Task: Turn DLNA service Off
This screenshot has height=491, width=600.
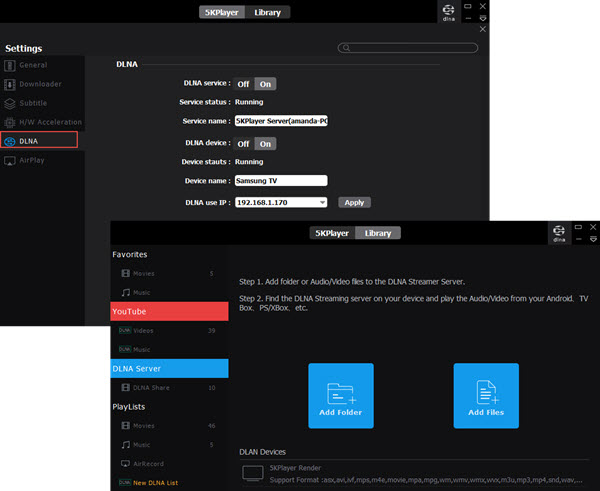Action: click(x=243, y=84)
